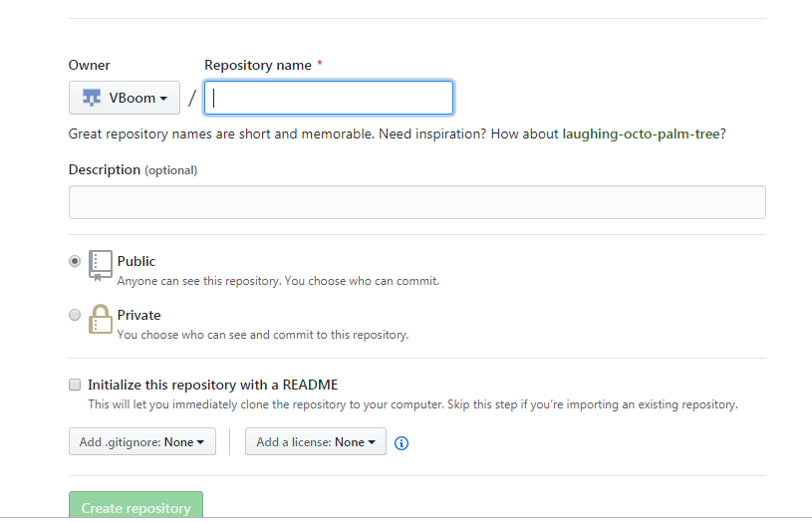This screenshot has width=812, height=523.
Task: Click into the Description input box
Action: [x=416, y=202]
